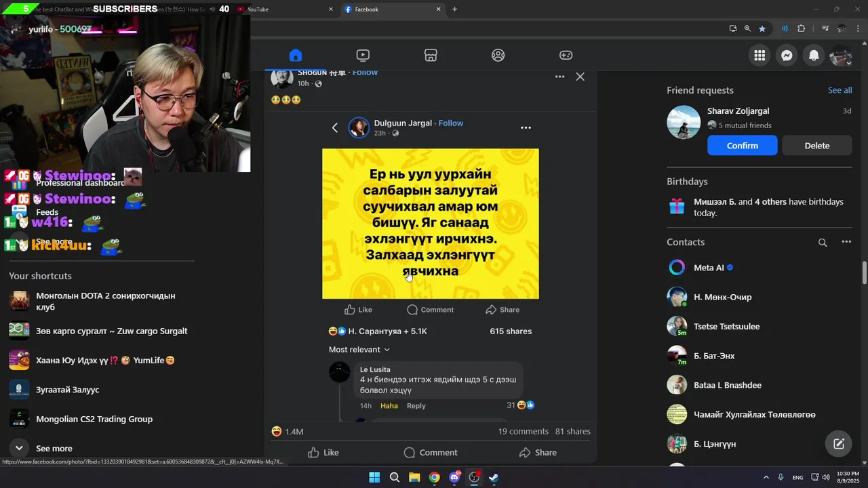The width and height of the screenshot is (868, 488).
Task: Comment on the outer SHOGUN post
Action: click(x=431, y=453)
